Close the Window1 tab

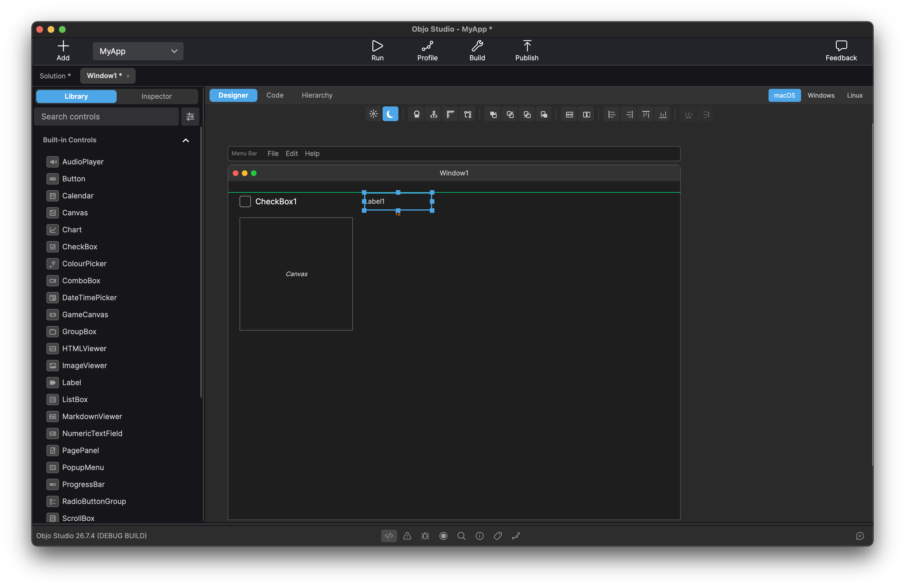[128, 76]
